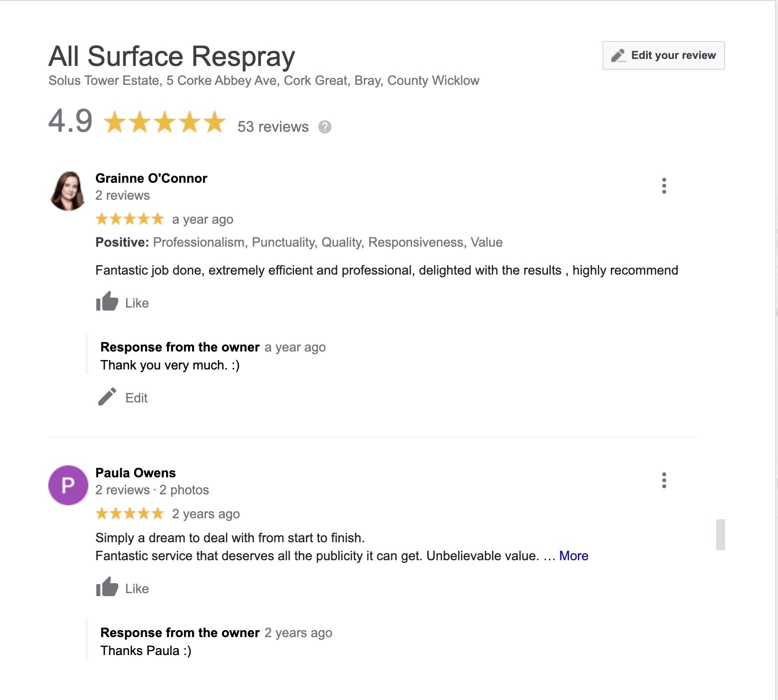Screen dimensions: 778x700
Task: Click the five-star rating on Paula Owens' review
Action: (x=129, y=514)
